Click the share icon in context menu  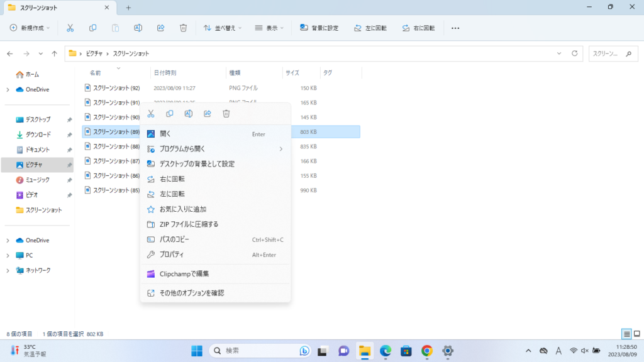click(208, 114)
